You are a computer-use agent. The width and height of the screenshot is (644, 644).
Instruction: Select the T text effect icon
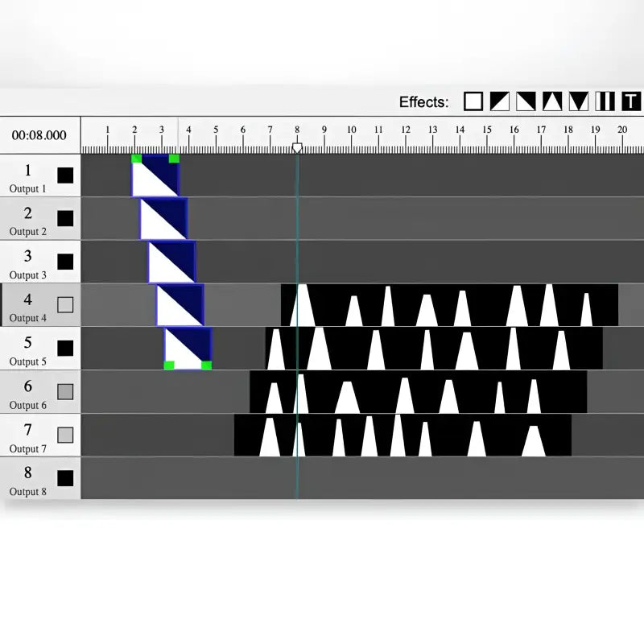631,101
